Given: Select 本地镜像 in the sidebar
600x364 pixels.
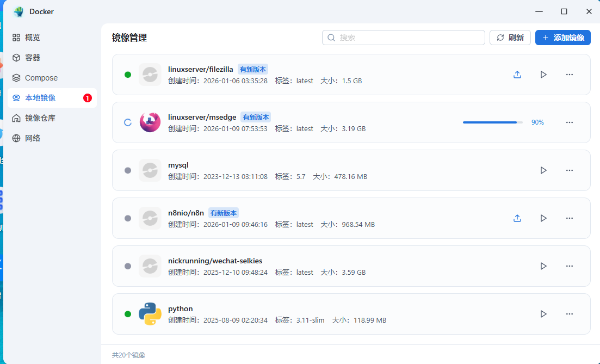Looking at the screenshot, I should pos(52,98).
